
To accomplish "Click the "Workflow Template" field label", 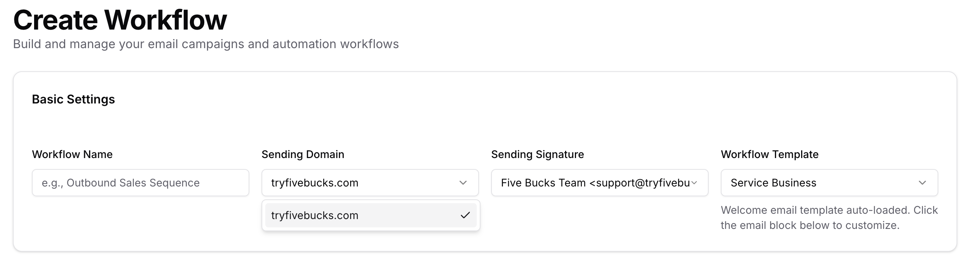I will click(x=769, y=154).
